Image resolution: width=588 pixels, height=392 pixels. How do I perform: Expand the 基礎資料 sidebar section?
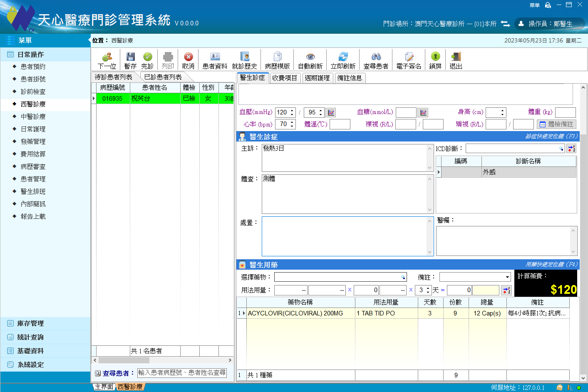45,351
